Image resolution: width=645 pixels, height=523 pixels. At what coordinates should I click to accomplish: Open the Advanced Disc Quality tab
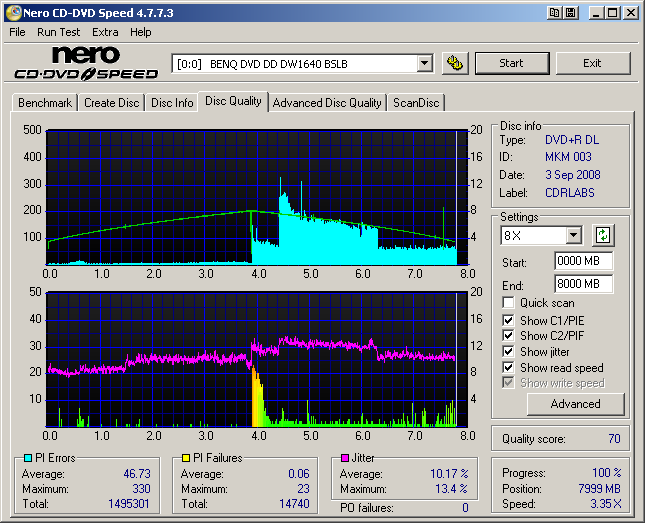coord(327,103)
